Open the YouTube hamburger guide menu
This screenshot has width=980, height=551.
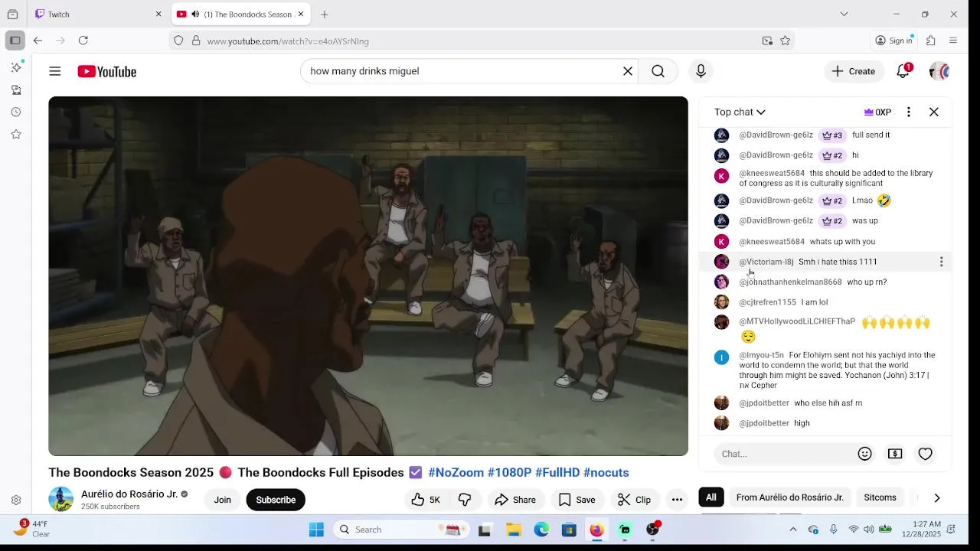[55, 71]
